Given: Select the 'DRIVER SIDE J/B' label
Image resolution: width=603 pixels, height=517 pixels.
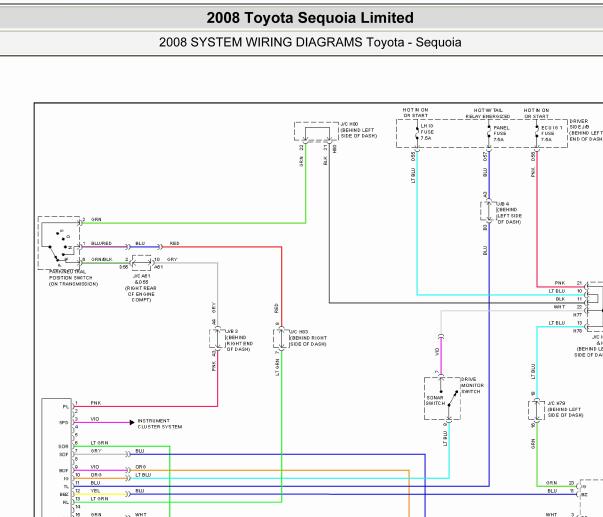Looking at the screenshot, I should tap(579, 124).
